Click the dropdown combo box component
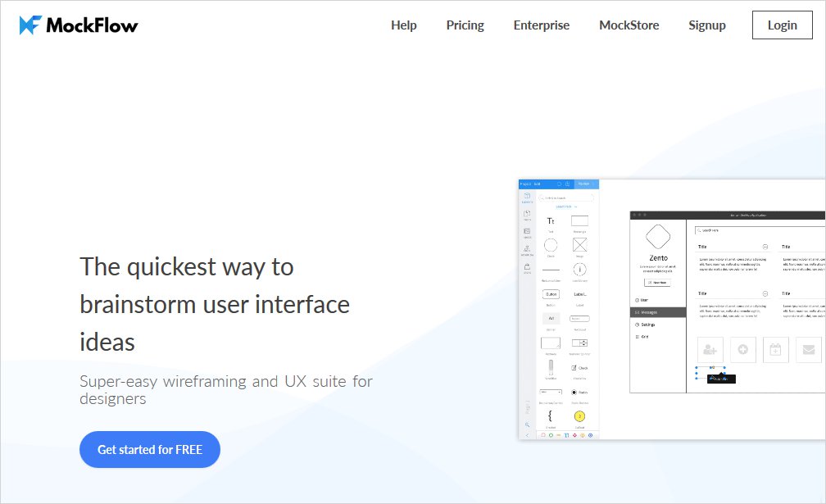826x504 pixels. tap(551, 393)
